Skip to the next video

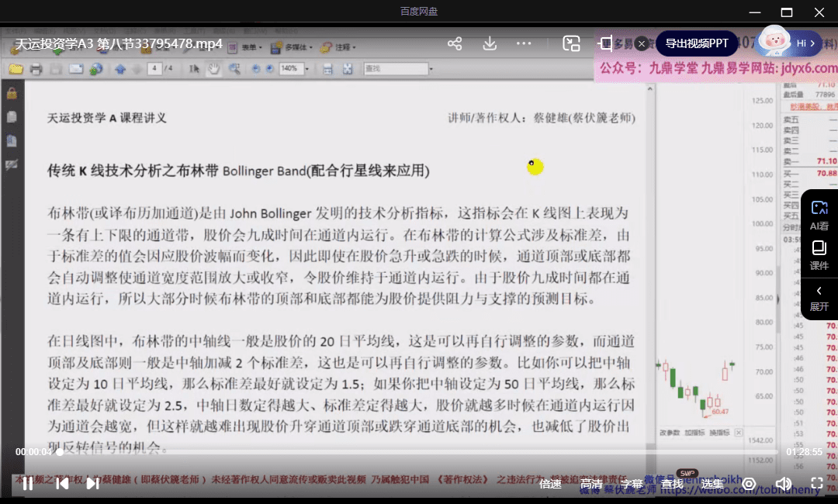click(93, 483)
